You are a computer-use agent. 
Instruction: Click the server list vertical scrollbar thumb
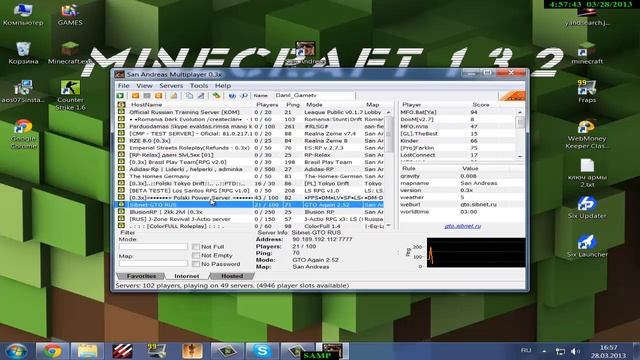pos(389,134)
